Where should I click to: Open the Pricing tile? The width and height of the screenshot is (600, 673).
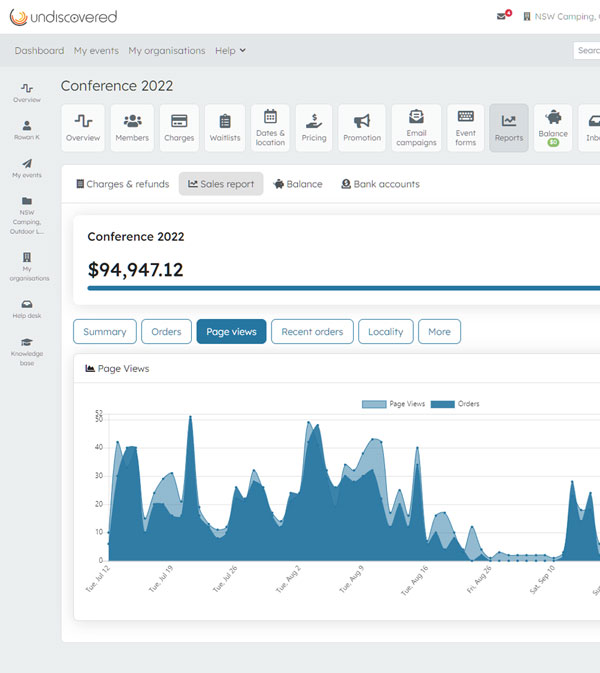[x=314, y=127]
